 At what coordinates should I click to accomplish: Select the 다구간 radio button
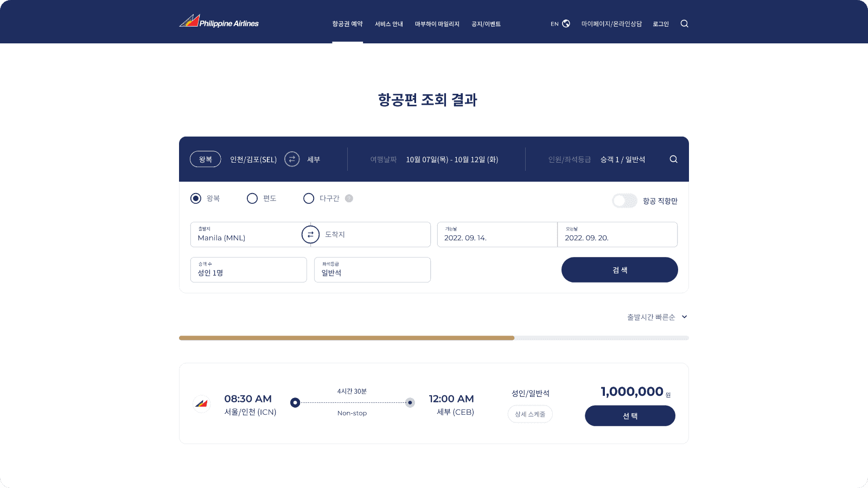[309, 198]
